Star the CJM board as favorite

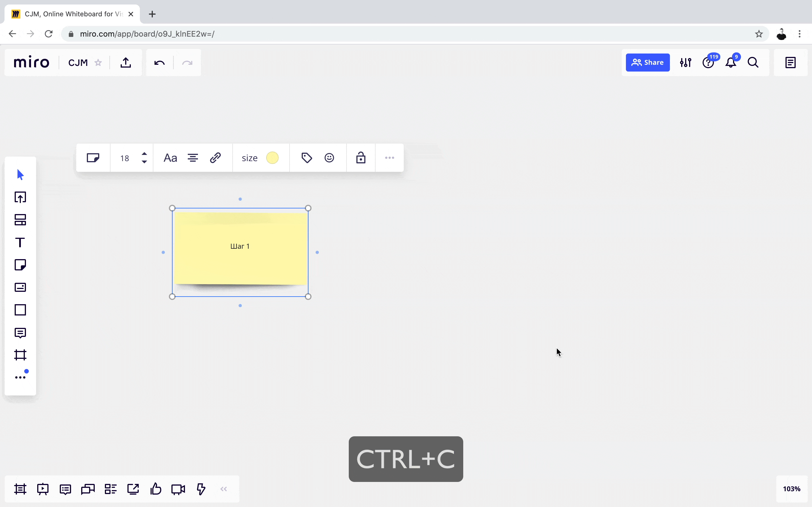tap(98, 63)
